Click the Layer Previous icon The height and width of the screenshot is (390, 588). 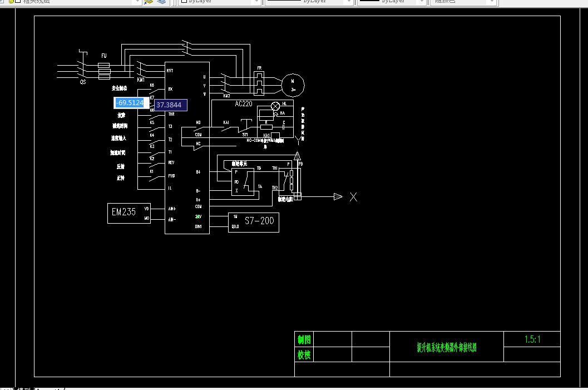point(162,2)
